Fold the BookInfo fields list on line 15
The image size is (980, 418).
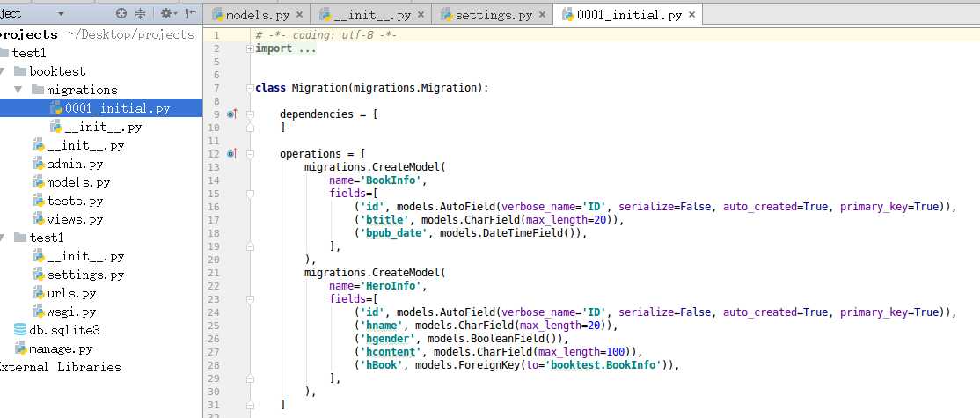tap(250, 194)
